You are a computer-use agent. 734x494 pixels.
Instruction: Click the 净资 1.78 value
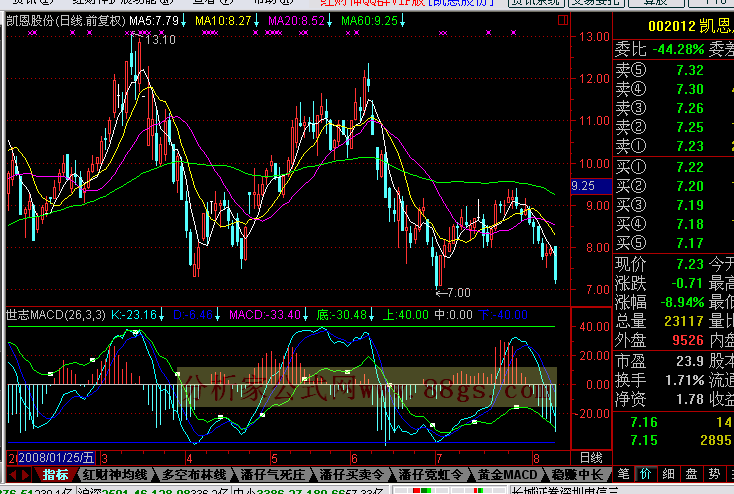(690, 399)
